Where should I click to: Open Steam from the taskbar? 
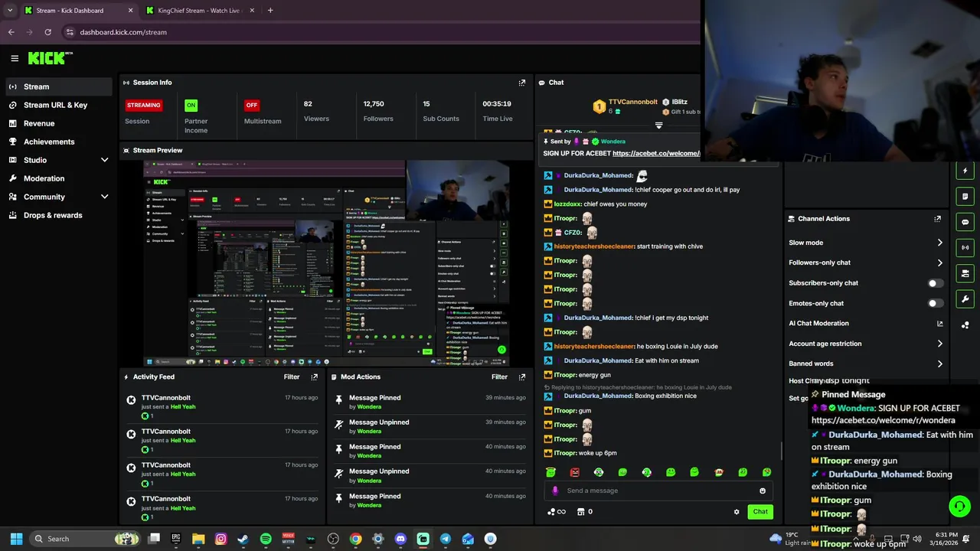pyautogui.click(x=243, y=539)
